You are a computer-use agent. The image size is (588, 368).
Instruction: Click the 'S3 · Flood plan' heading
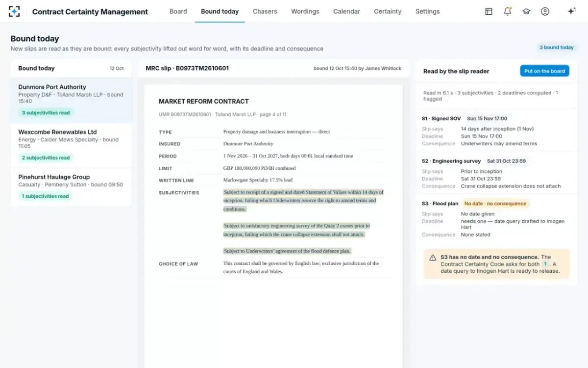[440, 204]
